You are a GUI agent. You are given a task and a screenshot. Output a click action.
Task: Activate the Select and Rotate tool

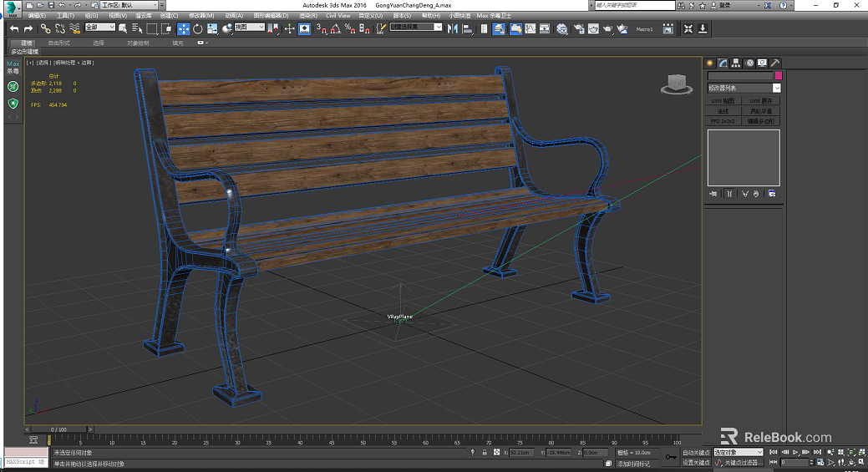click(x=198, y=28)
